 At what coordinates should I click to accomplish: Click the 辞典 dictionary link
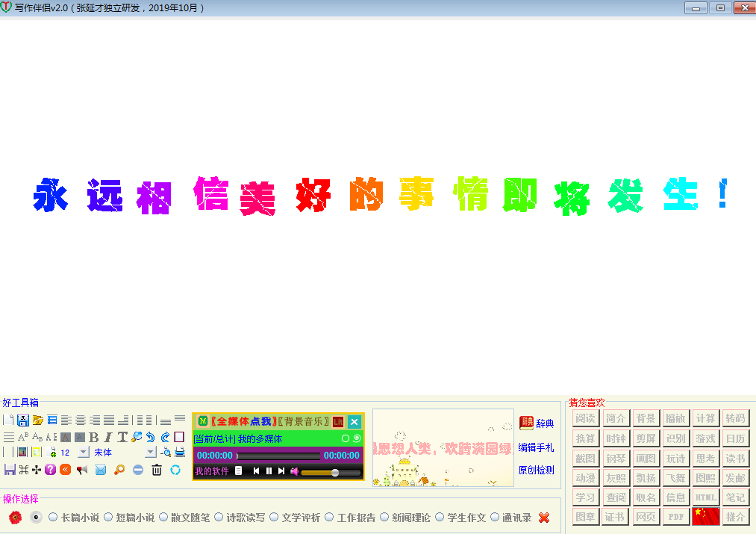click(544, 423)
